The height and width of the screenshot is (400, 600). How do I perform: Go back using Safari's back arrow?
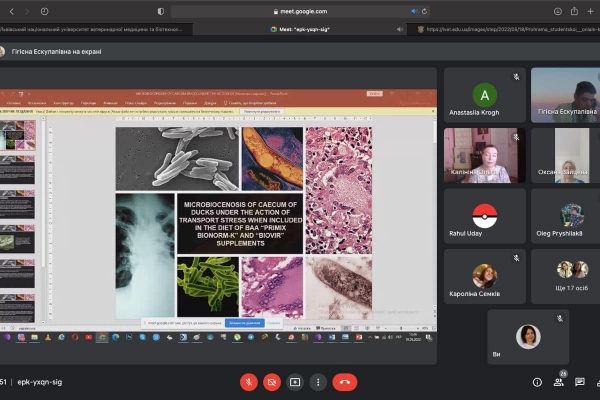[x=11, y=11]
